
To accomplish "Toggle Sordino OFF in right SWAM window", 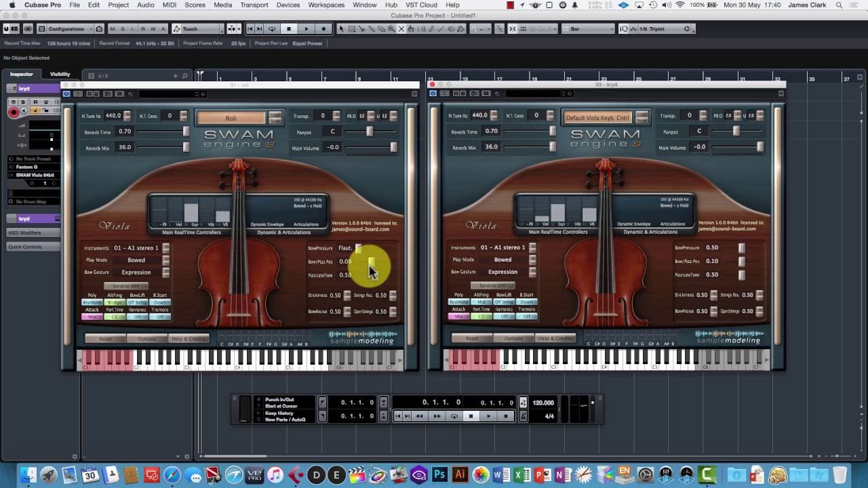I will pyautogui.click(x=492, y=286).
